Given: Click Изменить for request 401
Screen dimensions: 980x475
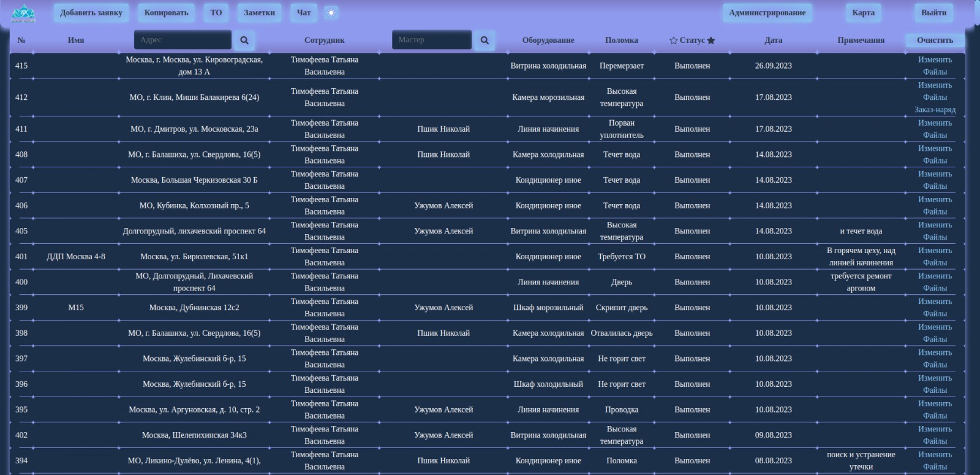Looking at the screenshot, I should [935, 251].
